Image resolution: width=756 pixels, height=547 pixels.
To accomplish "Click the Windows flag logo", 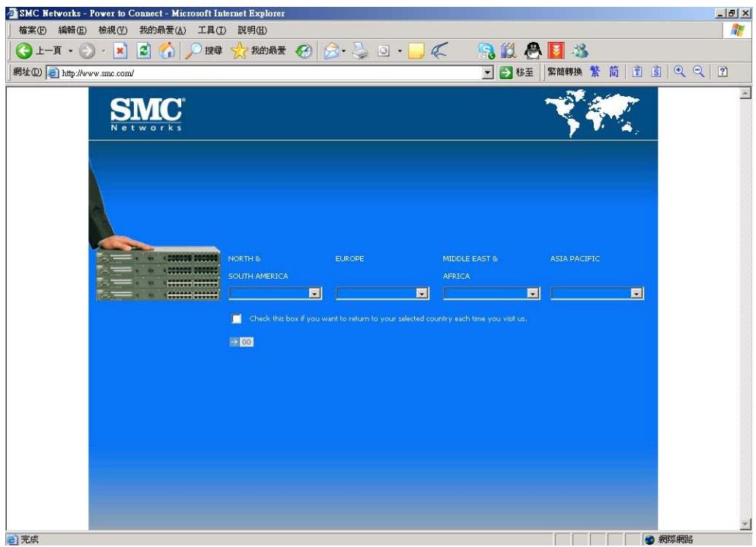I will pyautogui.click(x=738, y=30).
